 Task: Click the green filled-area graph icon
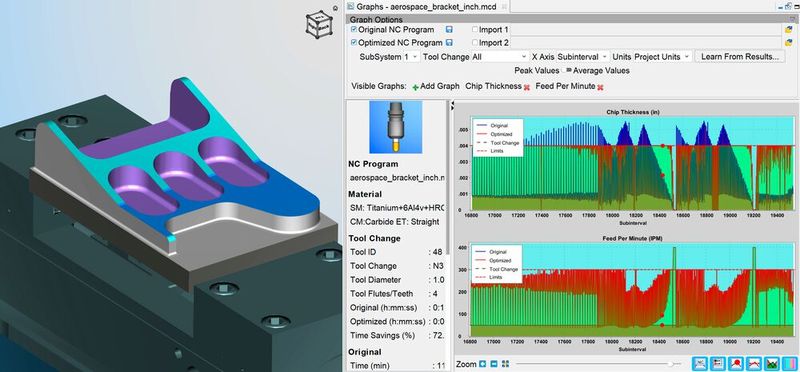point(772,363)
